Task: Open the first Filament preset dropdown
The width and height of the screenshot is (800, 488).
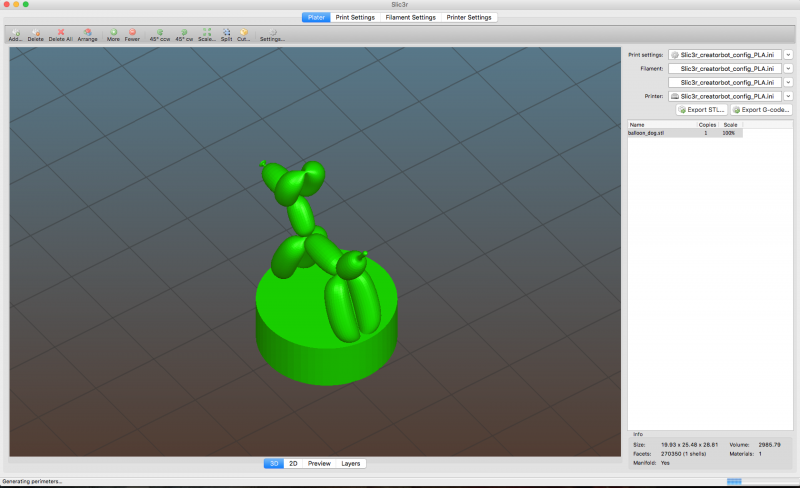Action: (788, 68)
